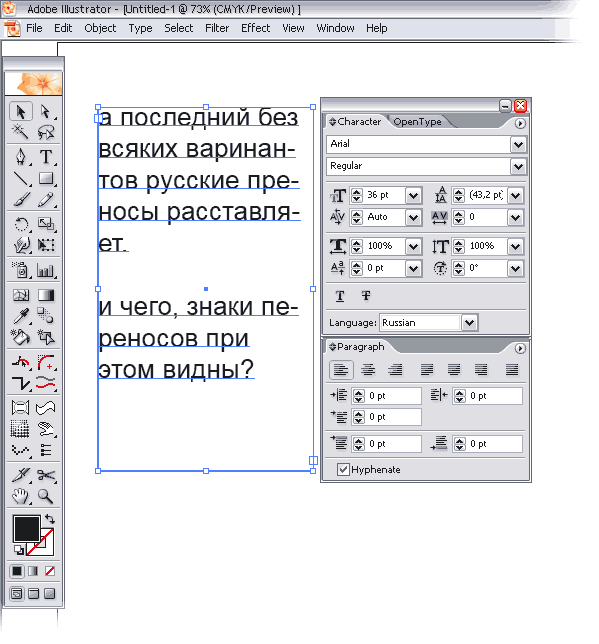The image size is (599, 644).
Task: Select the Magic Wand tool
Action: 21,132
